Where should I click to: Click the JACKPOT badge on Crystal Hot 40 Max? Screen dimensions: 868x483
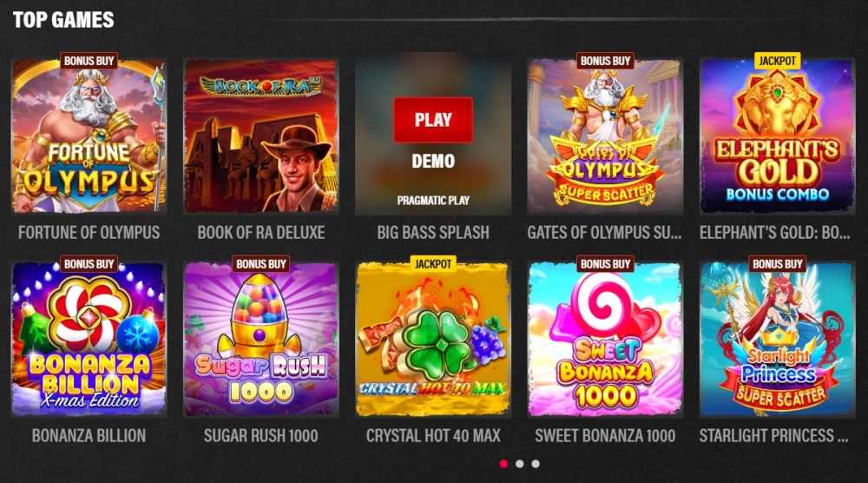tap(433, 264)
